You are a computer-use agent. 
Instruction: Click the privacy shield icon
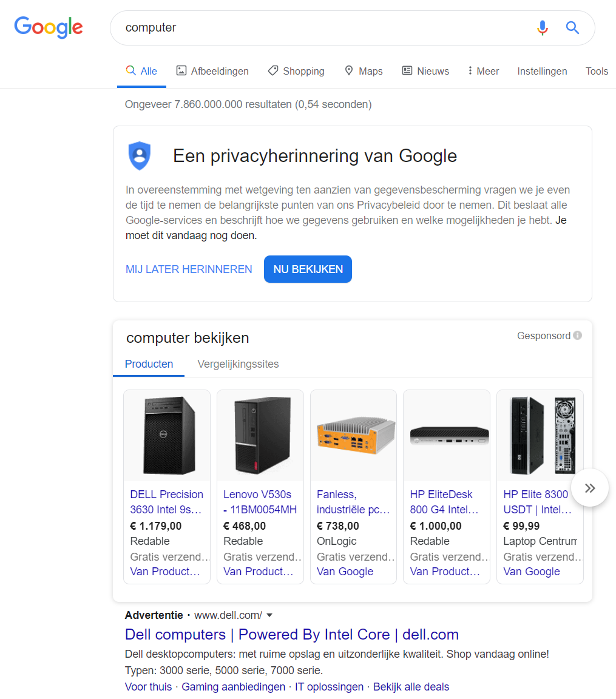coord(140,156)
